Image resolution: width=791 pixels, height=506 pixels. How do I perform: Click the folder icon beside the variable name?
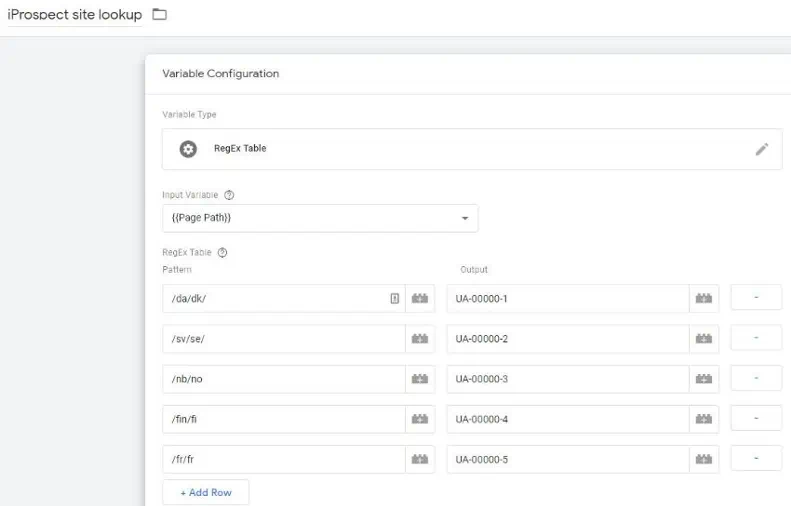pos(159,14)
